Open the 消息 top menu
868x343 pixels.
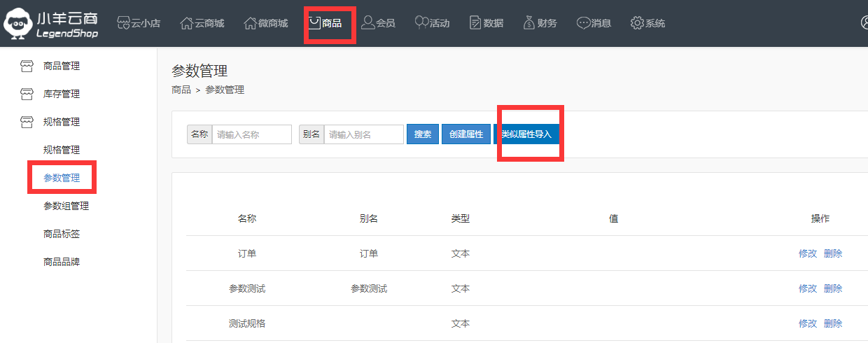click(601, 24)
